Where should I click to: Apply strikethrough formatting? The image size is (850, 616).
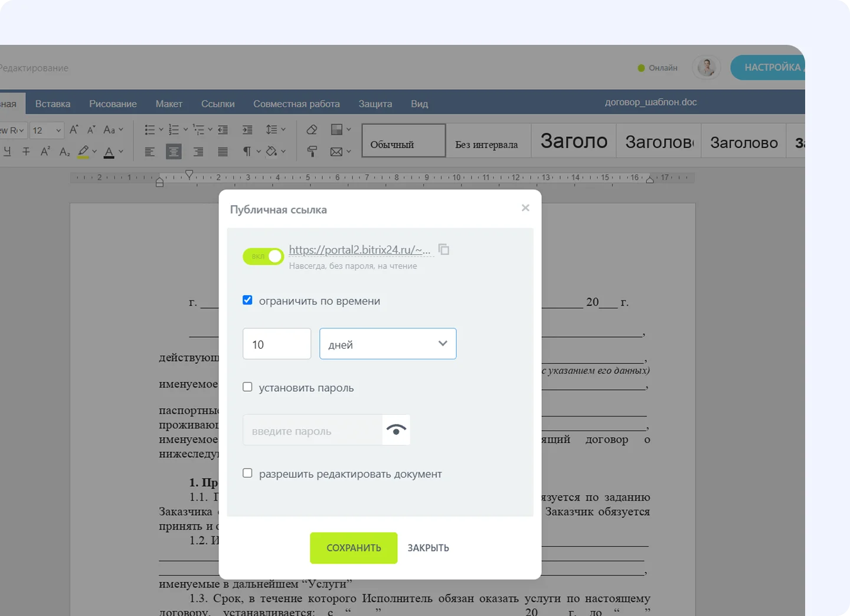[26, 152]
